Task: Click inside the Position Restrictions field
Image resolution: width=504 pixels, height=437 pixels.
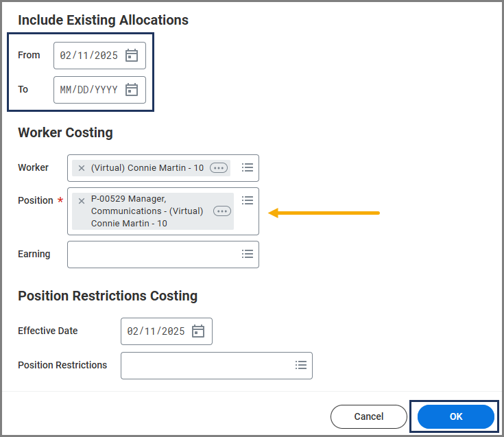Action: [x=204, y=365]
